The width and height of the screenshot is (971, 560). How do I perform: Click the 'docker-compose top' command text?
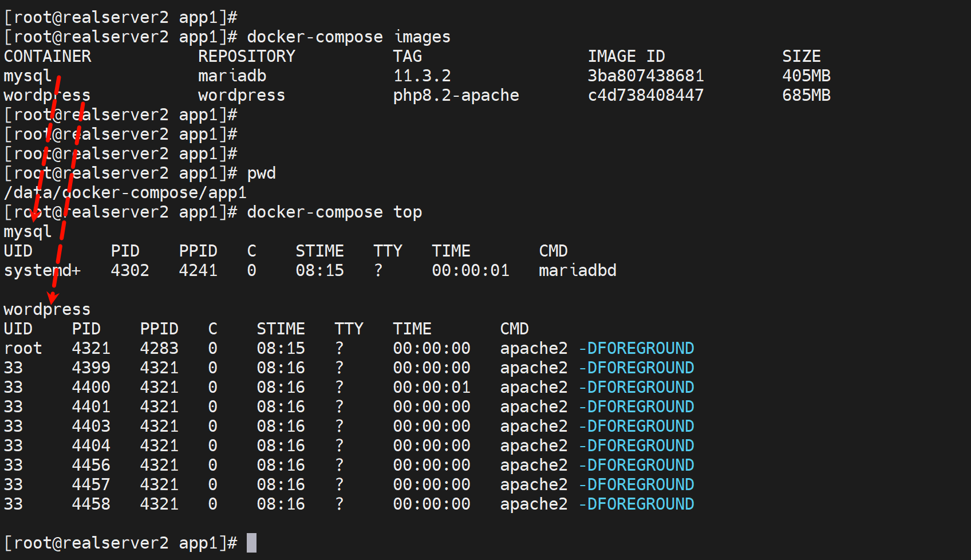(x=334, y=212)
